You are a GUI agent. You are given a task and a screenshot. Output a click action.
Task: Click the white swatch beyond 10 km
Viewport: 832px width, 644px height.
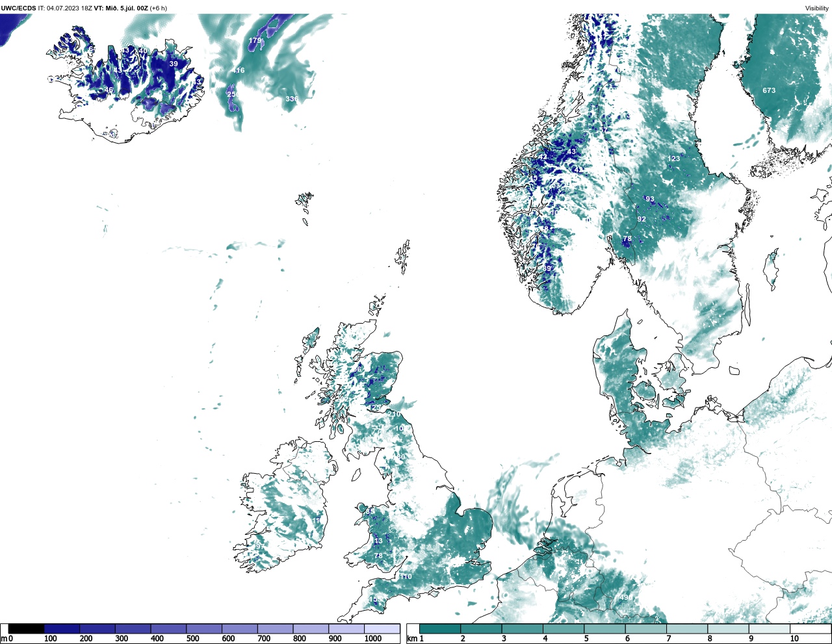pyautogui.click(x=811, y=628)
